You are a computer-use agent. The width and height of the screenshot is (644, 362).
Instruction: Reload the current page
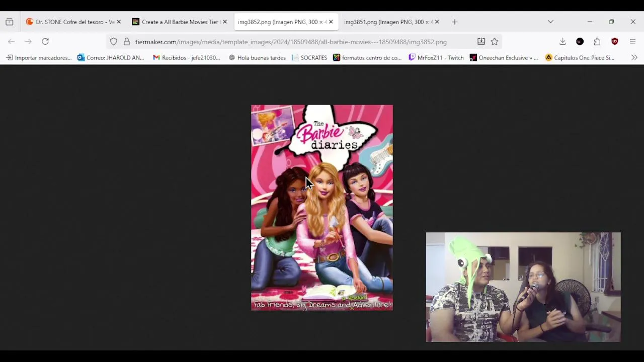[x=45, y=42]
